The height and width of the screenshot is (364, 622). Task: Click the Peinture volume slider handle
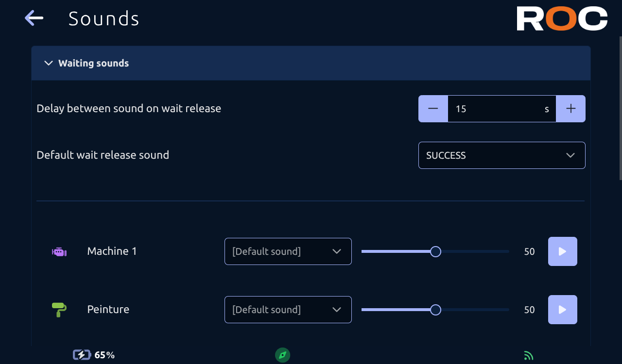pyautogui.click(x=436, y=310)
